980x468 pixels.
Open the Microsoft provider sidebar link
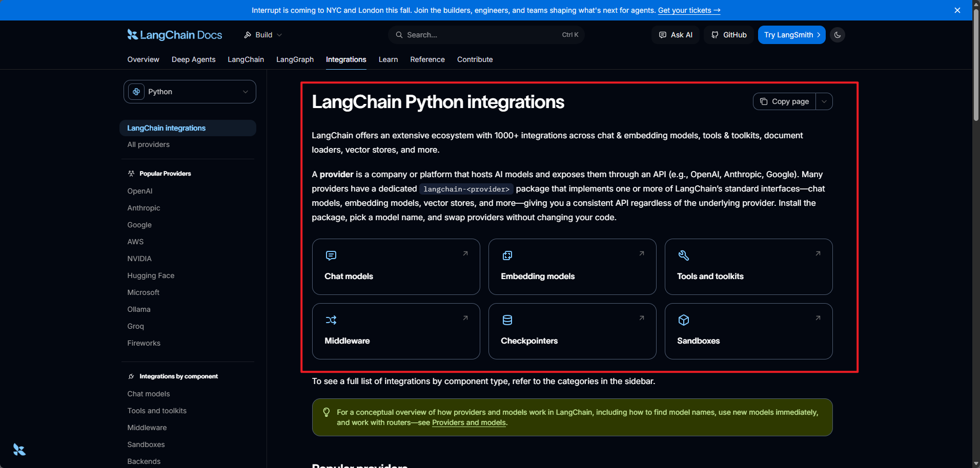click(x=144, y=292)
